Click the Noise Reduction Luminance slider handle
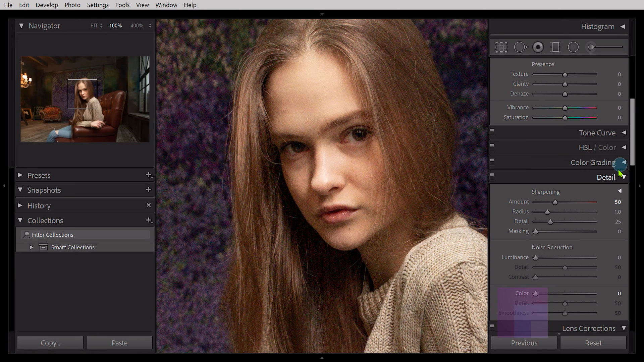The height and width of the screenshot is (362, 644). pyautogui.click(x=536, y=258)
